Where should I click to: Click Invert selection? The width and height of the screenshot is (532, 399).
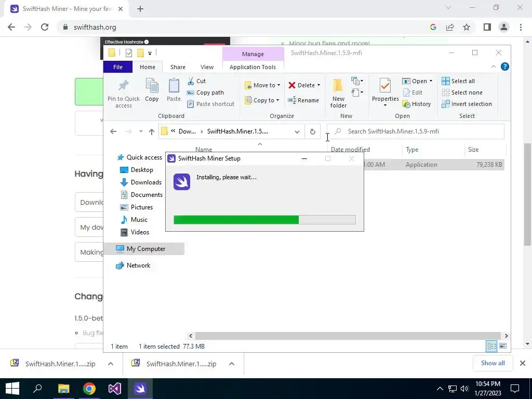pos(467,104)
